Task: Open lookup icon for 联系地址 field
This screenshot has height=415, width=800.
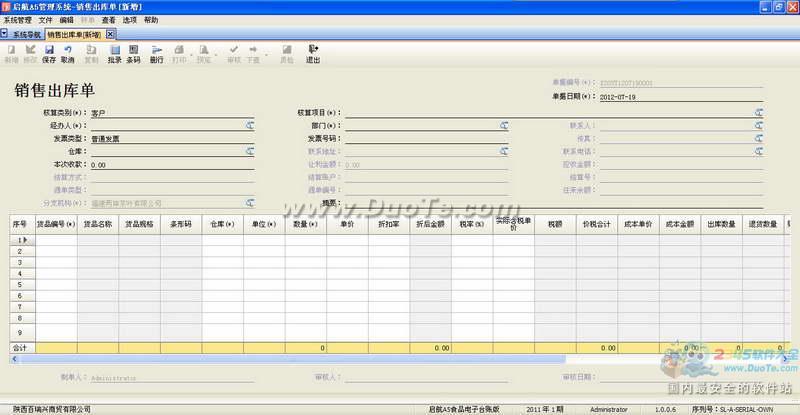Action: point(504,151)
